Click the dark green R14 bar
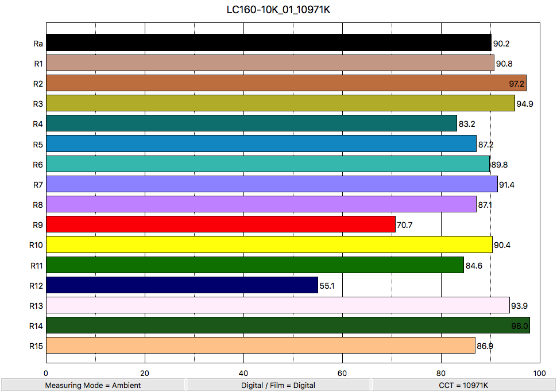The height and width of the screenshot is (392, 557). tap(287, 325)
